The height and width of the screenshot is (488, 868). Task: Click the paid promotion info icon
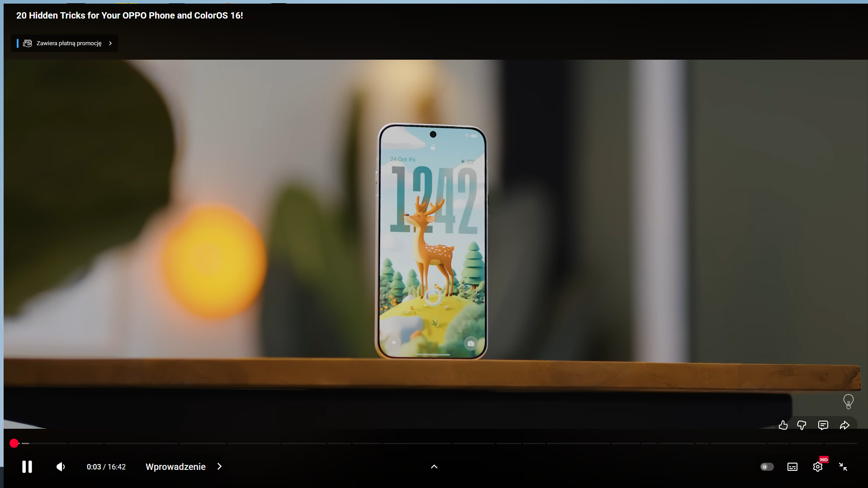(x=28, y=43)
